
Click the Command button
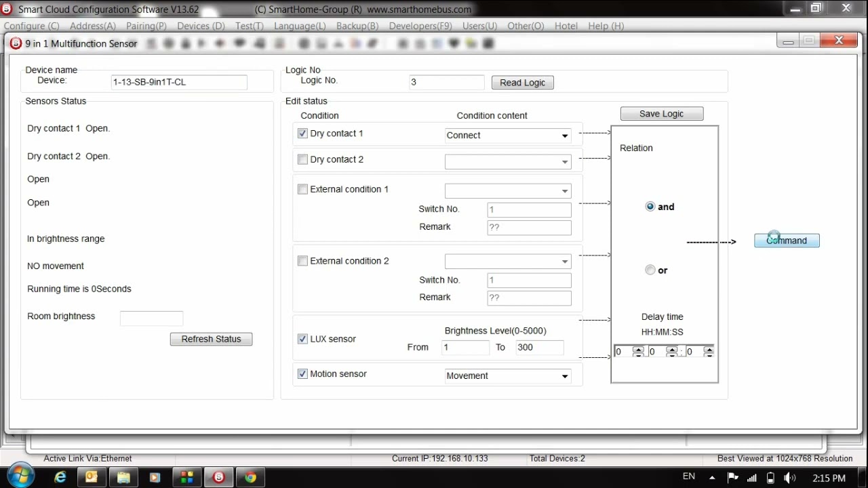787,241
